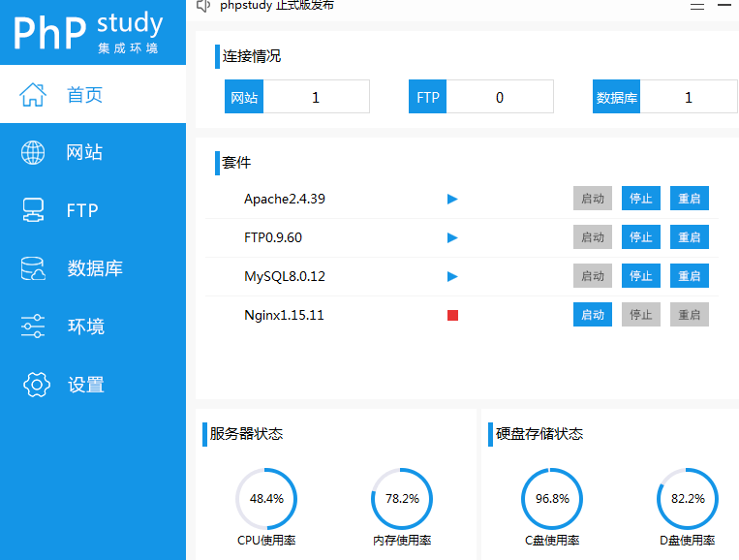This screenshot has width=739, height=560.
Task: Stop MySQL8.0.12 service
Action: click(x=641, y=276)
